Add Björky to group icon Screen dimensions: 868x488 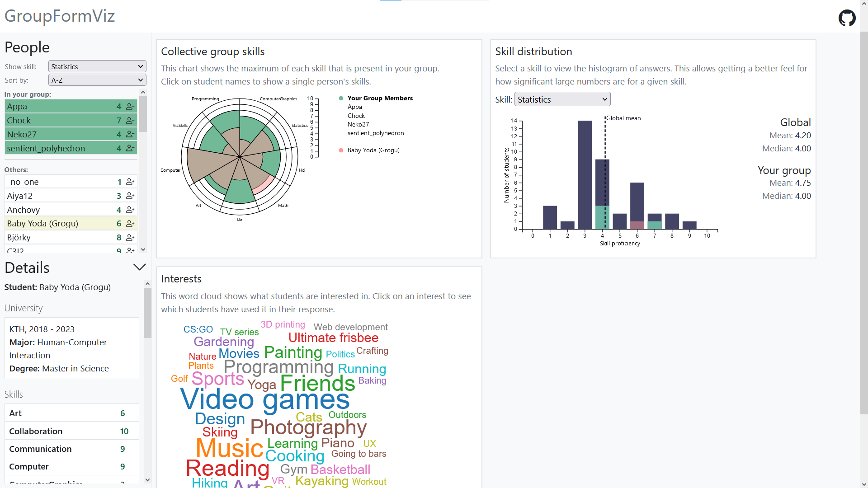130,238
